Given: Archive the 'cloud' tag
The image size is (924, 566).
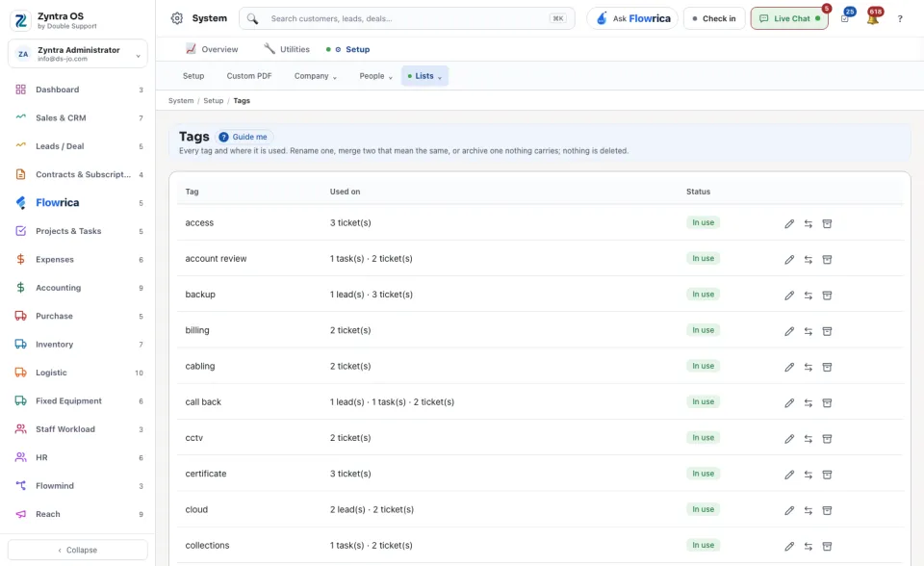Looking at the screenshot, I should tap(827, 510).
